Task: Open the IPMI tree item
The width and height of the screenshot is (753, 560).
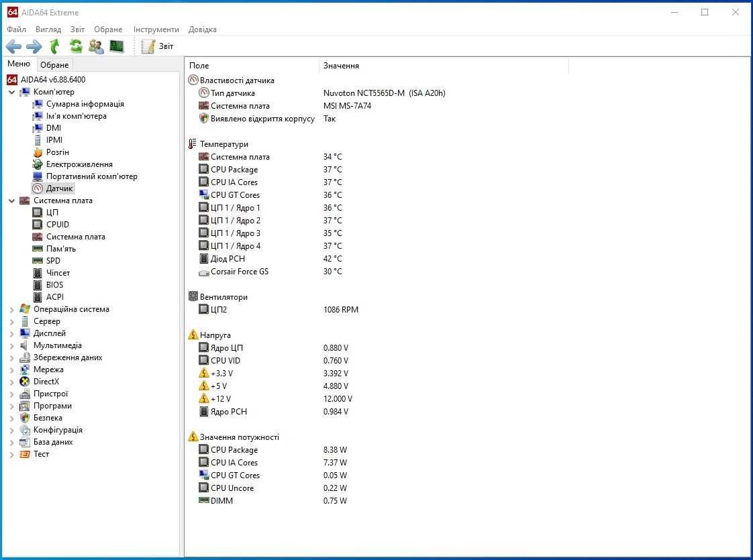Action: (x=54, y=139)
